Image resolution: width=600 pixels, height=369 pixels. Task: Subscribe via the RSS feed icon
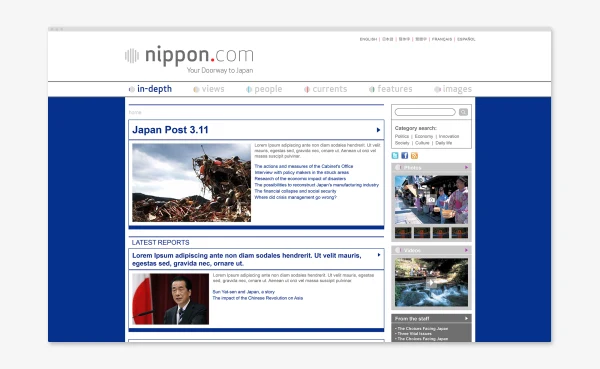tap(414, 155)
